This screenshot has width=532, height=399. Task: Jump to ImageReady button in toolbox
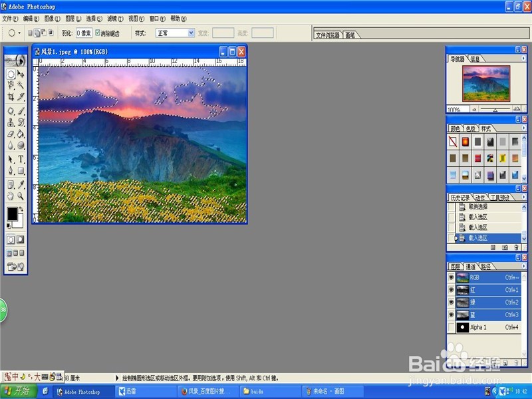point(15,267)
